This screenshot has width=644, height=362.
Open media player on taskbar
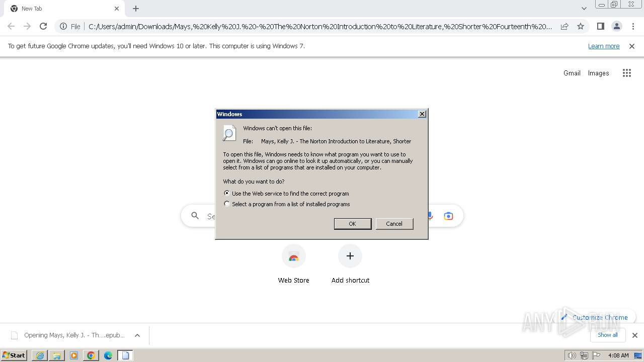click(x=74, y=355)
